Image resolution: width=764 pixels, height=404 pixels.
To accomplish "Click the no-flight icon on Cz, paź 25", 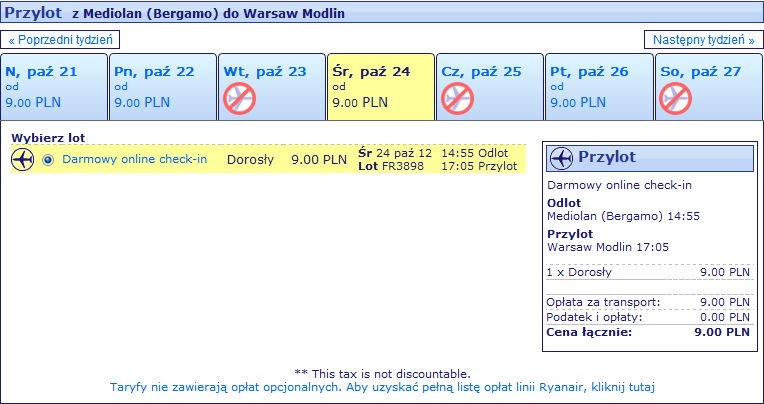I will pos(458,99).
